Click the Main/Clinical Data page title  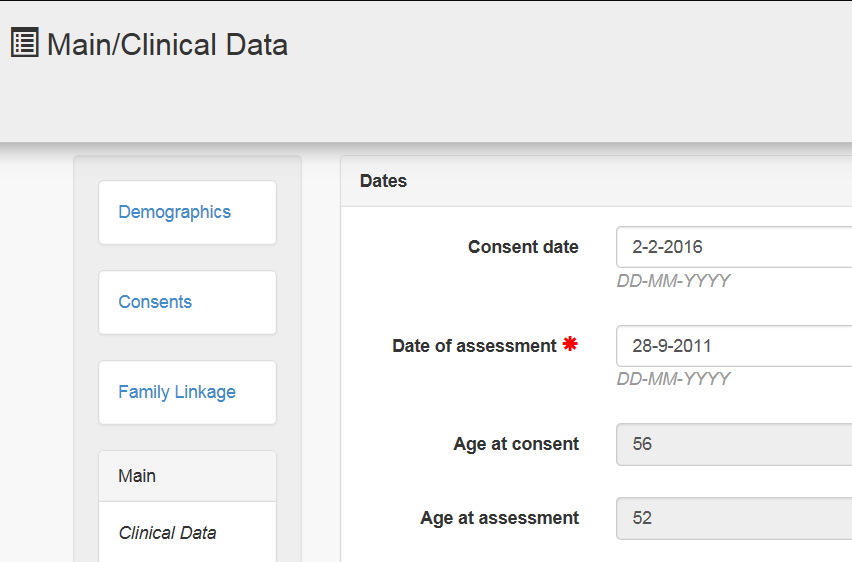pyautogui.click(x=167, y=45)
